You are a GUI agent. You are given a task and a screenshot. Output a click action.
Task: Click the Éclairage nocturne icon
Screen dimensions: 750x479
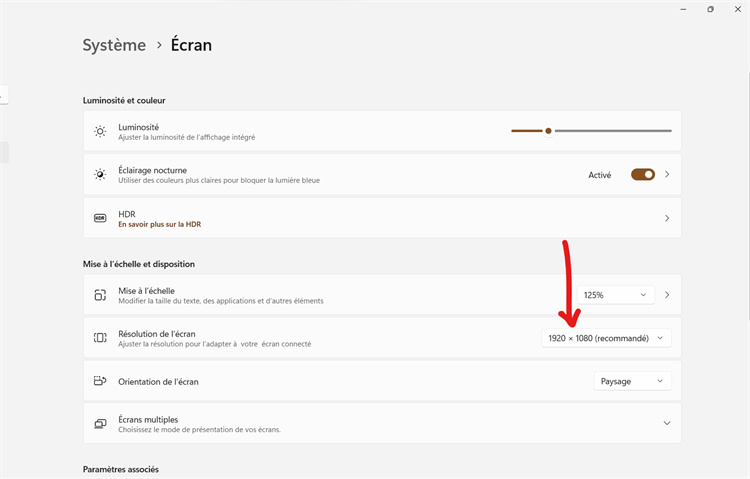[100, 174]
